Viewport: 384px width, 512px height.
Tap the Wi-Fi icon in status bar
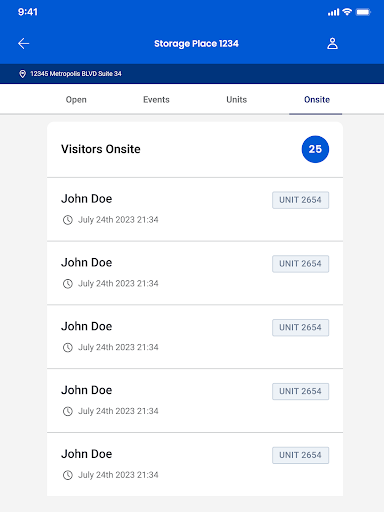coord(347,12)
